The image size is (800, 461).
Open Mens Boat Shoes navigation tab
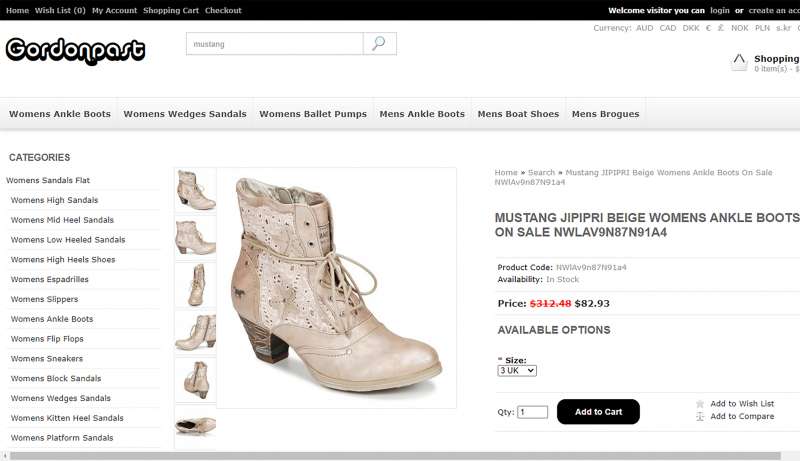point(518,114)
